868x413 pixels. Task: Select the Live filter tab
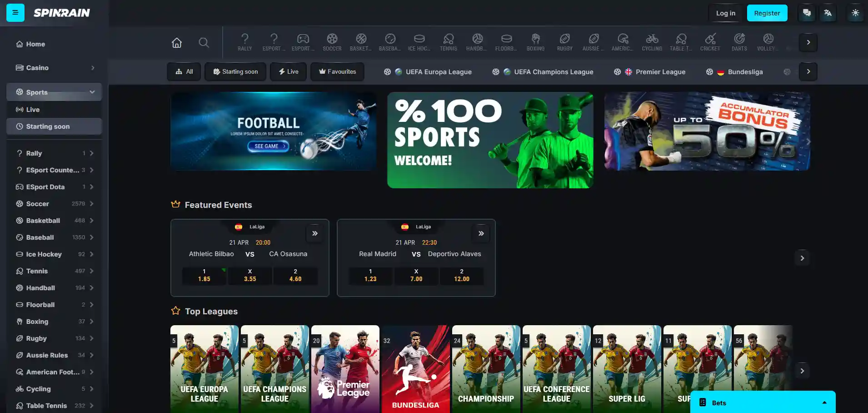tap(289, 71)
